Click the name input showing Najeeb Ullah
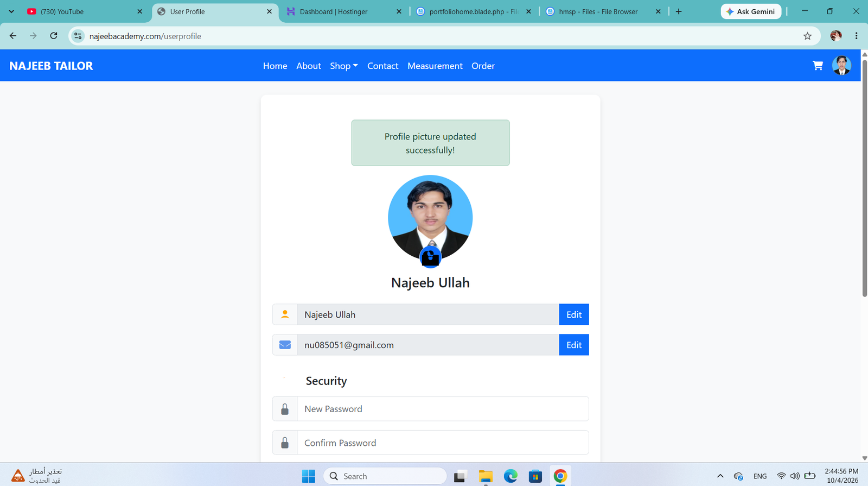868x486 pixels. pyautogui.click(x=428, y=314)
